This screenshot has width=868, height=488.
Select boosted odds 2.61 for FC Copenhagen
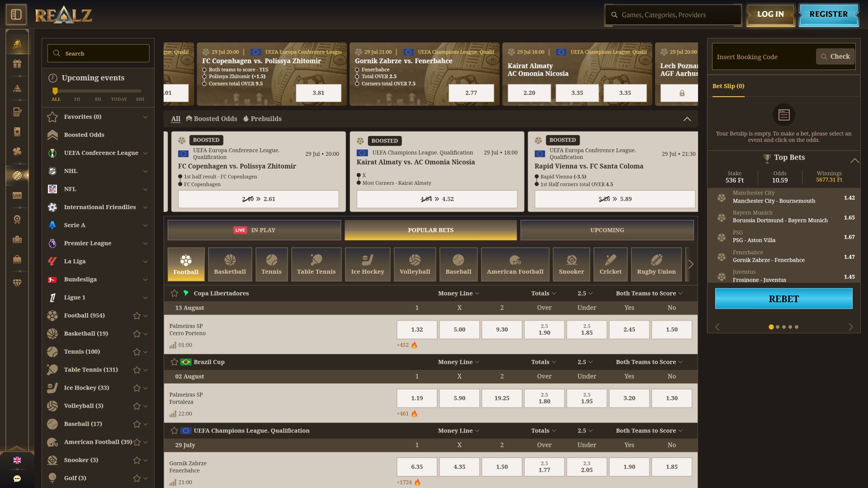coord(258,199)
